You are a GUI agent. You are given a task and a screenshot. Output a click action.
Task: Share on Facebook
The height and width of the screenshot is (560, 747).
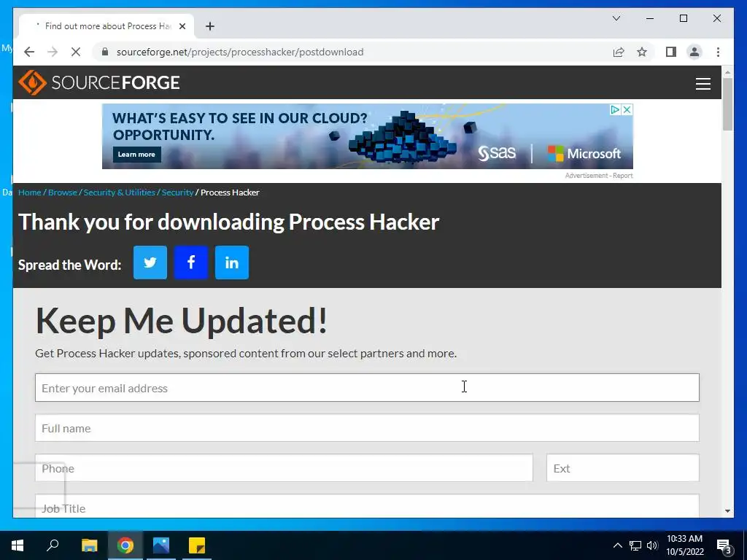[x=191, y=262]
